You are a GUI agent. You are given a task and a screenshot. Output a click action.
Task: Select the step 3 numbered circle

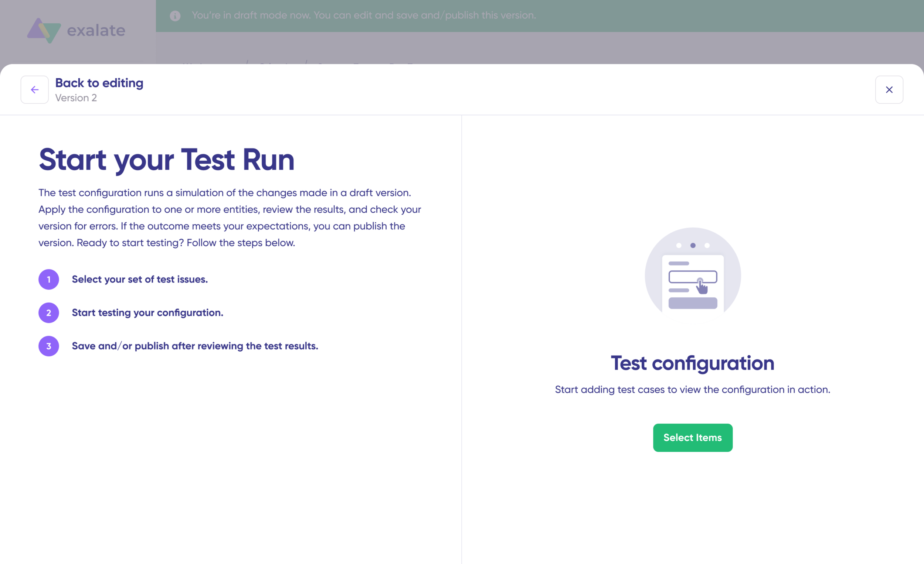(x=48, y=346)
